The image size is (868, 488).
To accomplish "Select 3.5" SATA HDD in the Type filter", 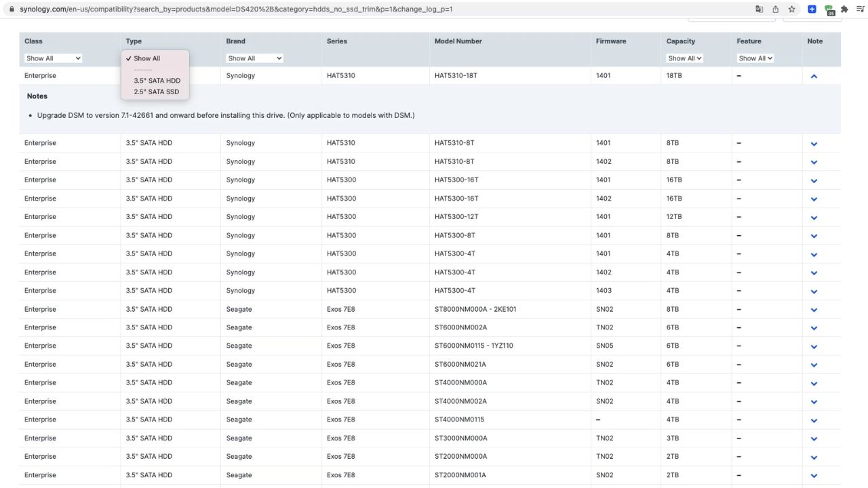I will pyautogui.click(x=157, y=80).
